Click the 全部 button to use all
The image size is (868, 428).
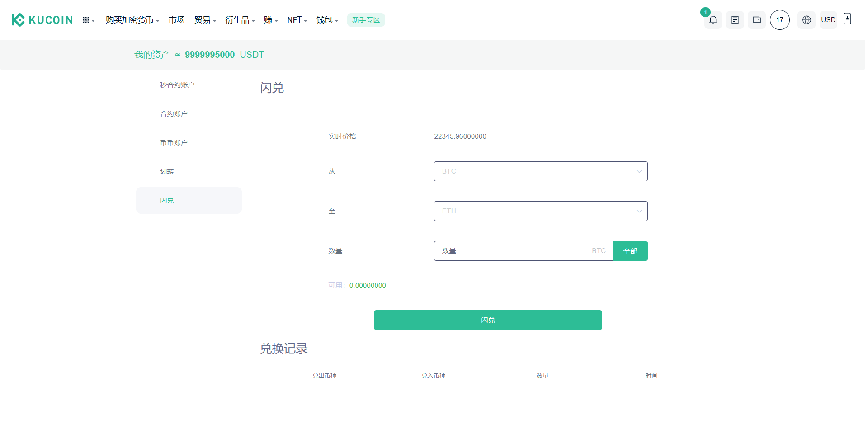pyautogui.click(x=630, y=251)
